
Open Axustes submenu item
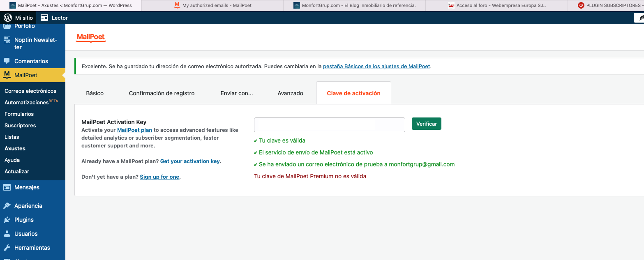[x=15, y=148]
